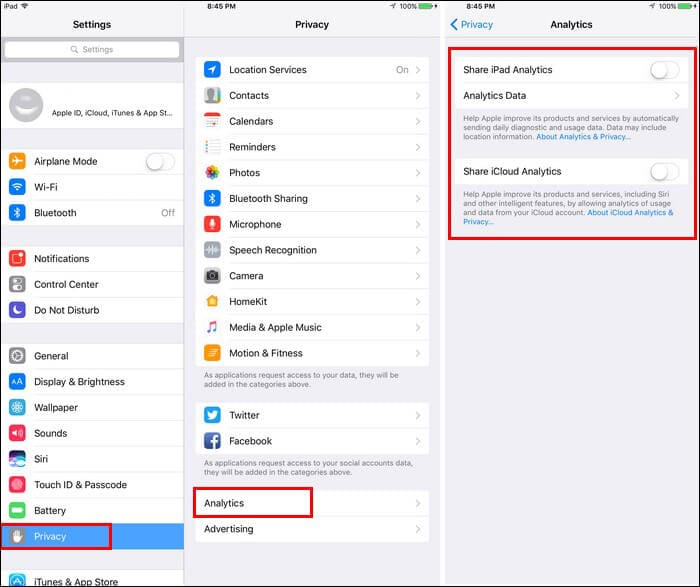
Task: Toggle the Airplane Mode switch
Action: point(160,162)
